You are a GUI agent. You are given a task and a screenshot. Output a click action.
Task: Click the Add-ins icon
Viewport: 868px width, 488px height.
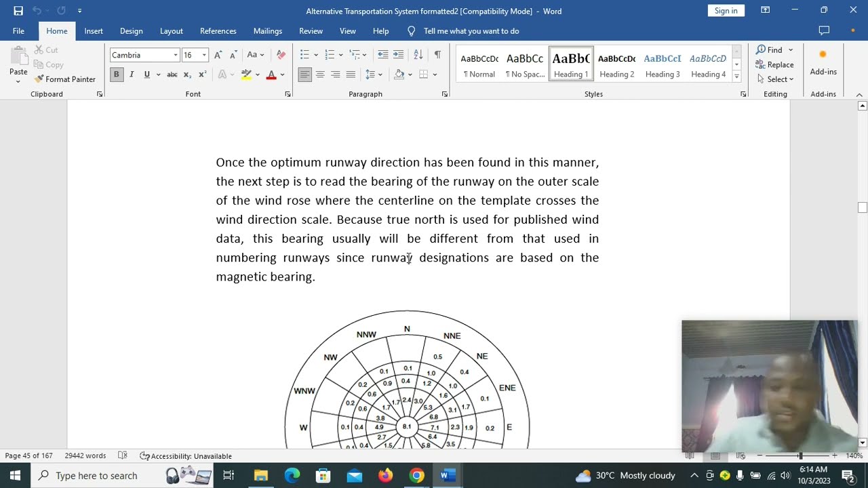pos(823,62)
